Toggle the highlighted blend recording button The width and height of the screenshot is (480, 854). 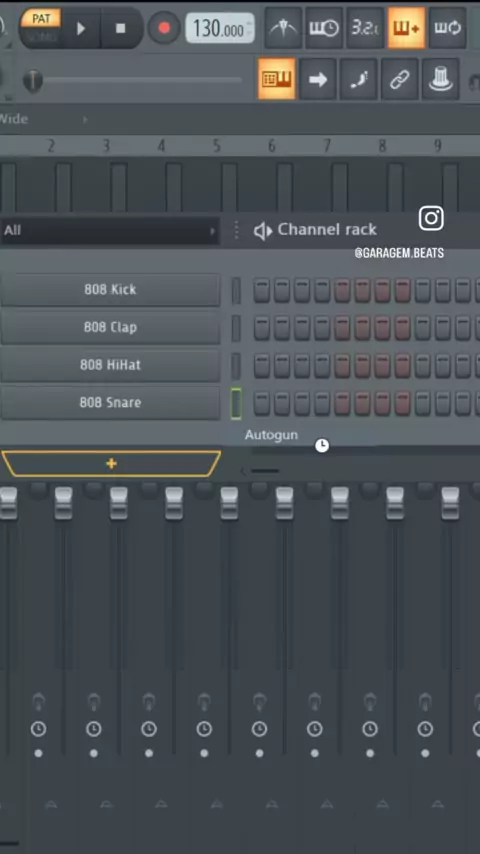(406, 28)
